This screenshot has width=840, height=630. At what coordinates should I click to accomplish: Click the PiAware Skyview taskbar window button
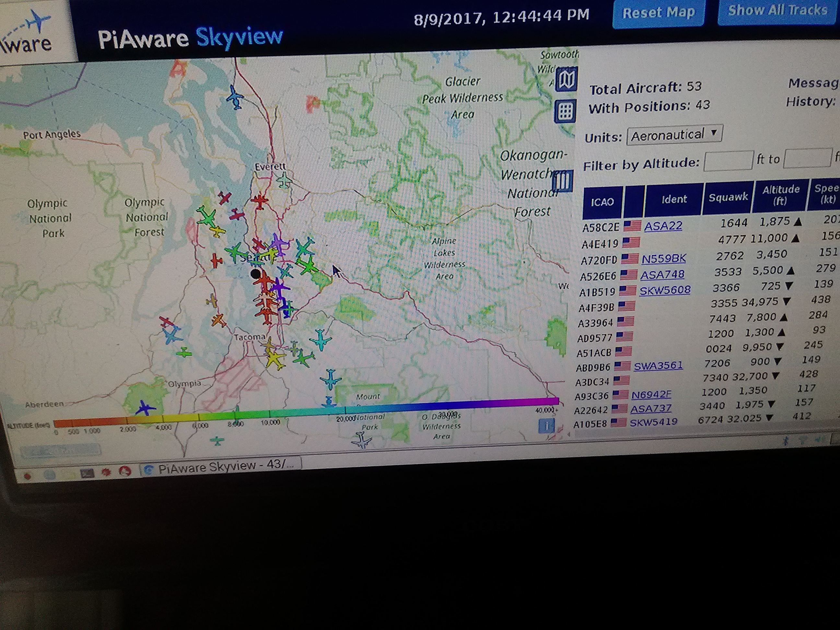[221, 466]
